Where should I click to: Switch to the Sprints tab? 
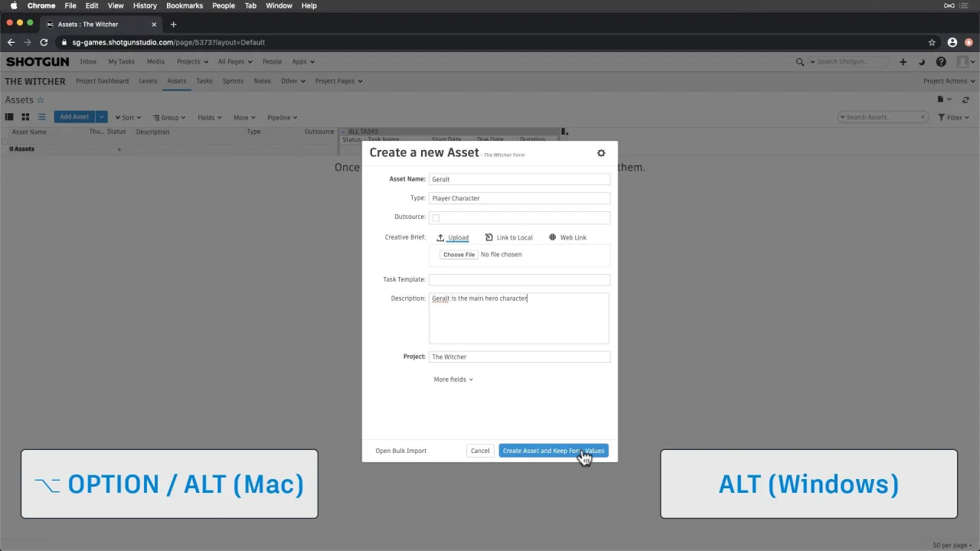[233, 81]
